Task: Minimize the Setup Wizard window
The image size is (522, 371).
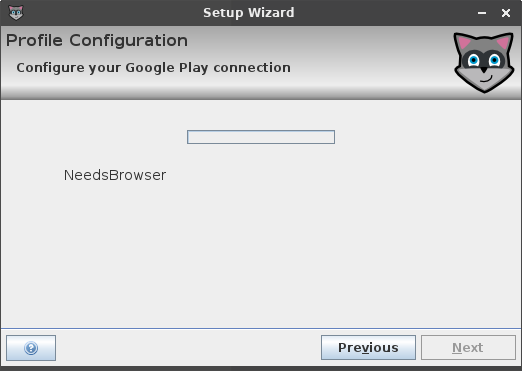Action: (482, 13)
